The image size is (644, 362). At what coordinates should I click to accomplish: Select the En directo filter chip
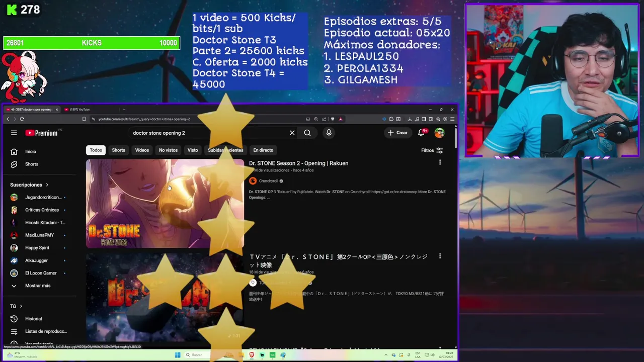(263, 150)
